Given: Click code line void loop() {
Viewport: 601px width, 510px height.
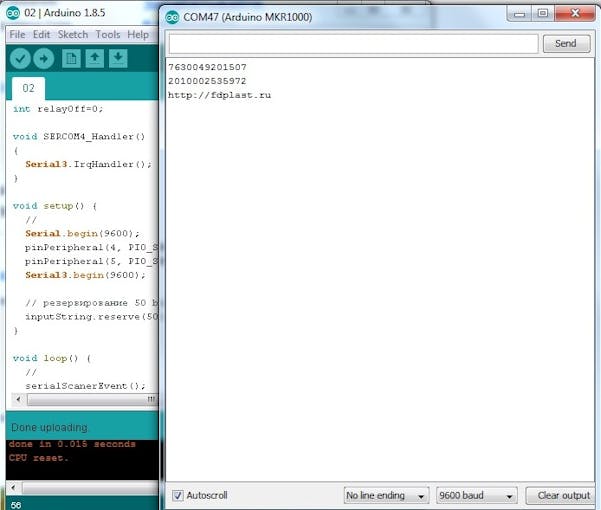Looking at the screenshot, I should point(52,358).
